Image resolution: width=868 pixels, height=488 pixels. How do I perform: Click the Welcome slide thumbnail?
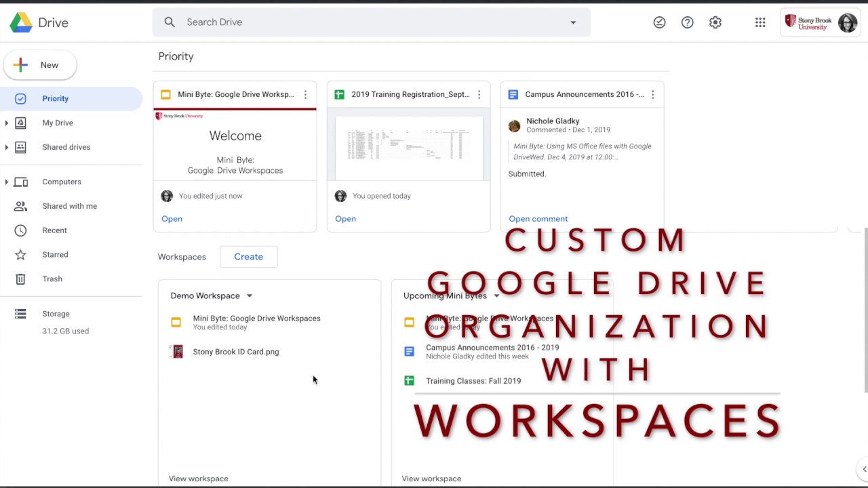(235, 146)
